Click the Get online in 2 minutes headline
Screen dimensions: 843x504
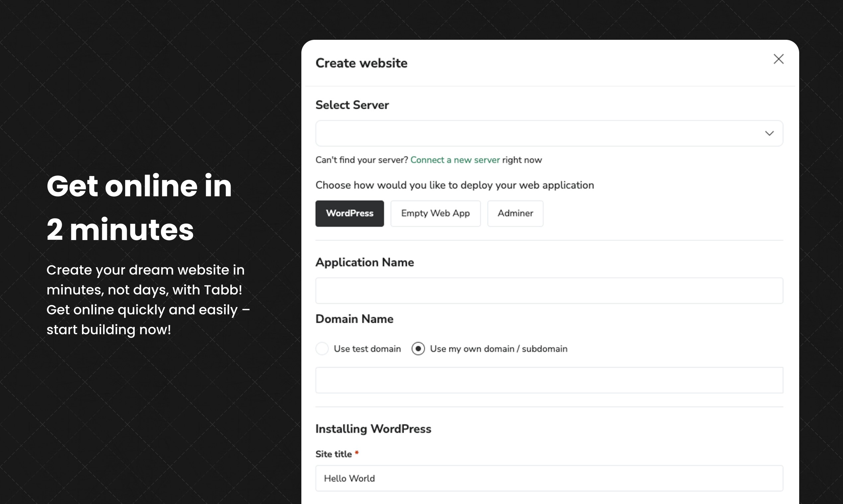pos(139,208)
